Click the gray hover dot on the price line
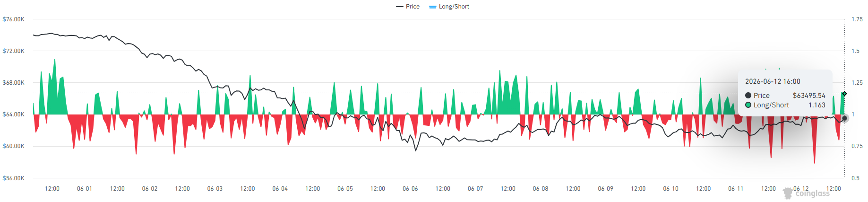Viewport: 868px width, 202px height. click(845, 118)
